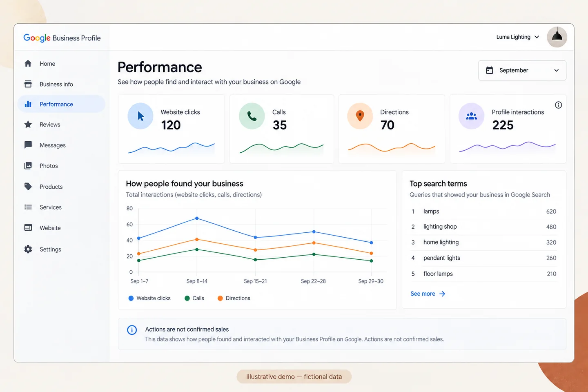Click blue legend dot for Website clicks
The image size is (588, 392).
coord(131,298)
